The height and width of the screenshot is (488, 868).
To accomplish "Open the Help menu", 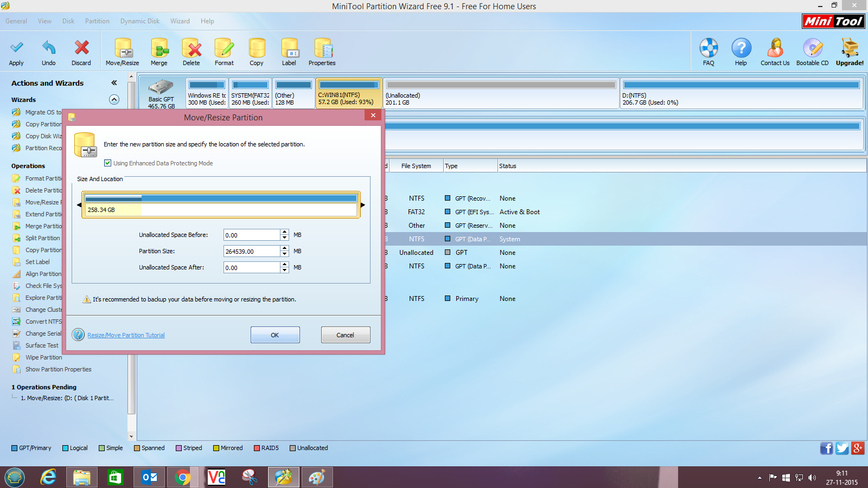I will [207, 21].
